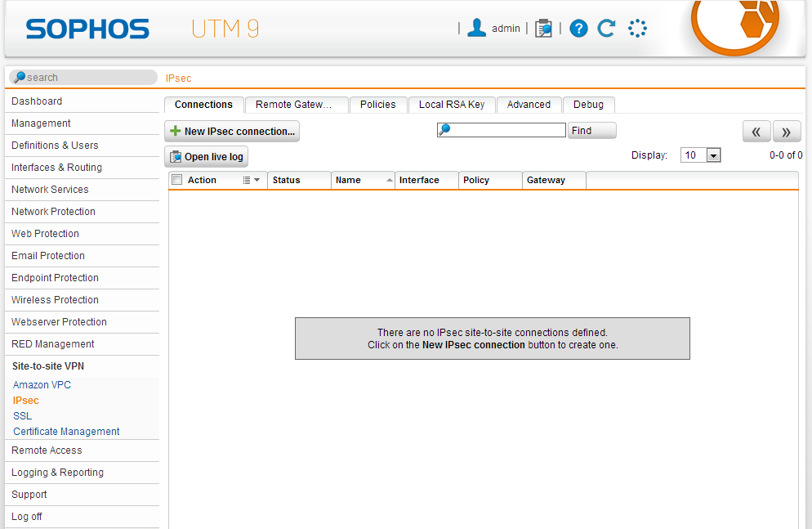Viewport: 812px width, 529px height.
Task: Open the Debug tab
Action: [588, 105]
